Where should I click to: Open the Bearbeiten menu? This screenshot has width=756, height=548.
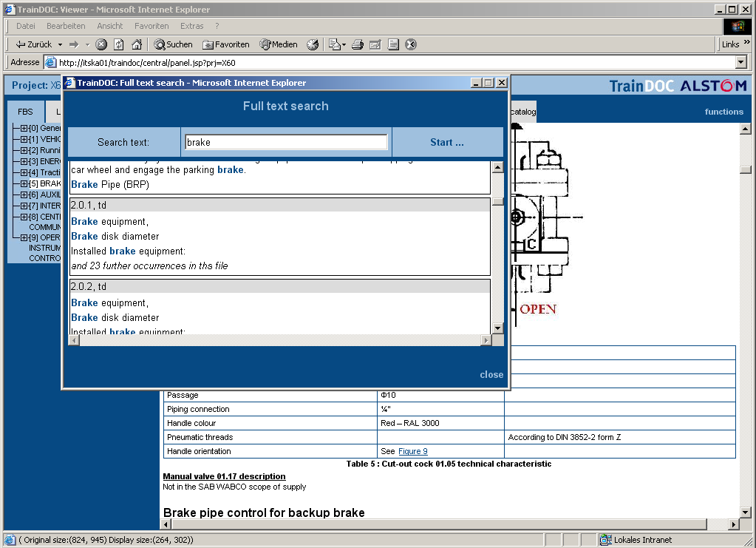(x=66, y=26)
